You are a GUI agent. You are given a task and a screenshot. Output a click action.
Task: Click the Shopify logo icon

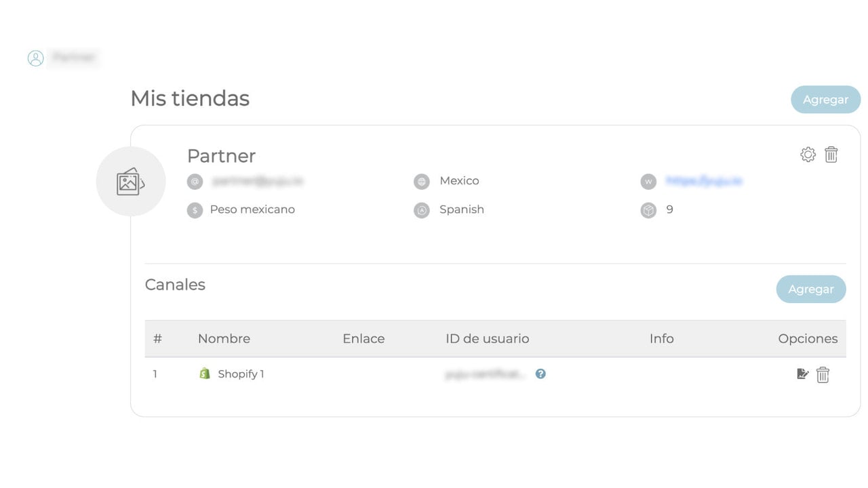pyautogui.click(x=205, y=373)
